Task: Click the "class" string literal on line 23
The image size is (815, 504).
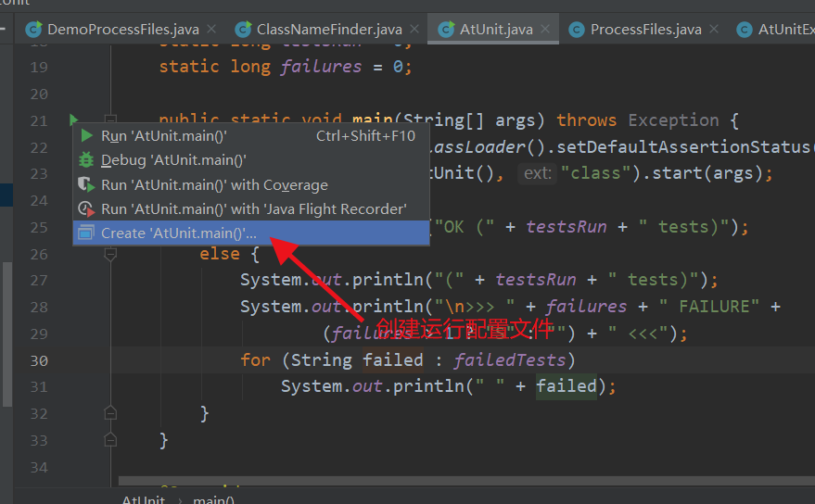Action: (x=595, y=173)
